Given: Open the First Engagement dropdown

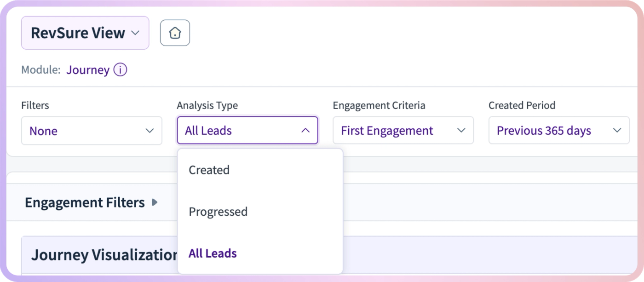Looking at the screenshot, I should tap(403, 131).
